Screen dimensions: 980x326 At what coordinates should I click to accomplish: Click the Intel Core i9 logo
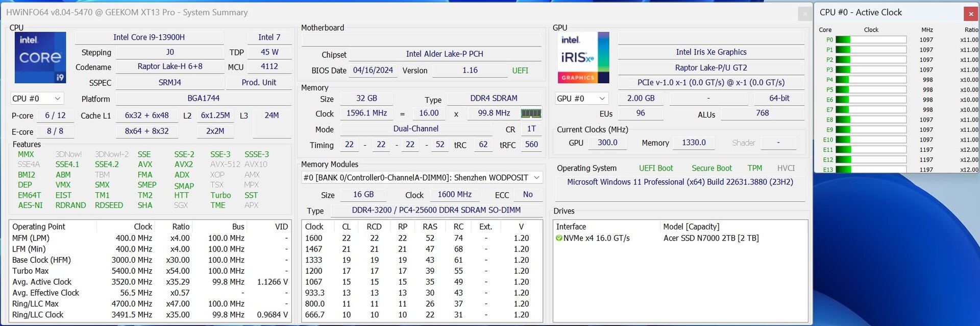[40, 57]
